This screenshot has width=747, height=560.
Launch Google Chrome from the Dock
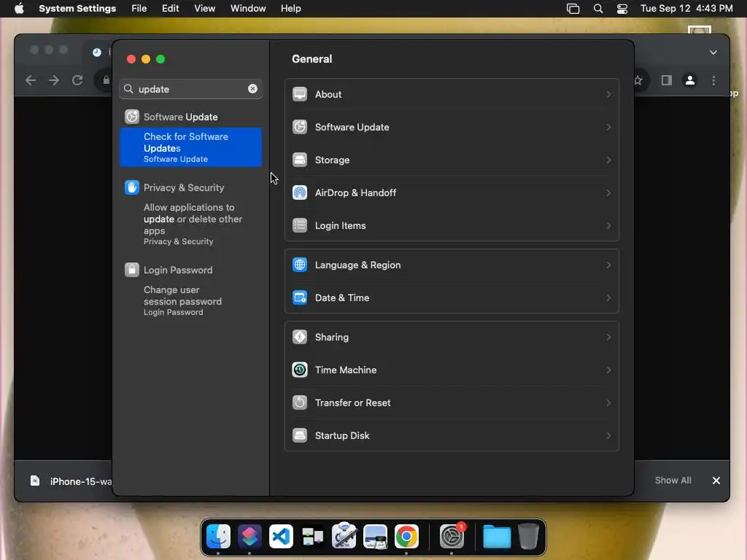406,537
